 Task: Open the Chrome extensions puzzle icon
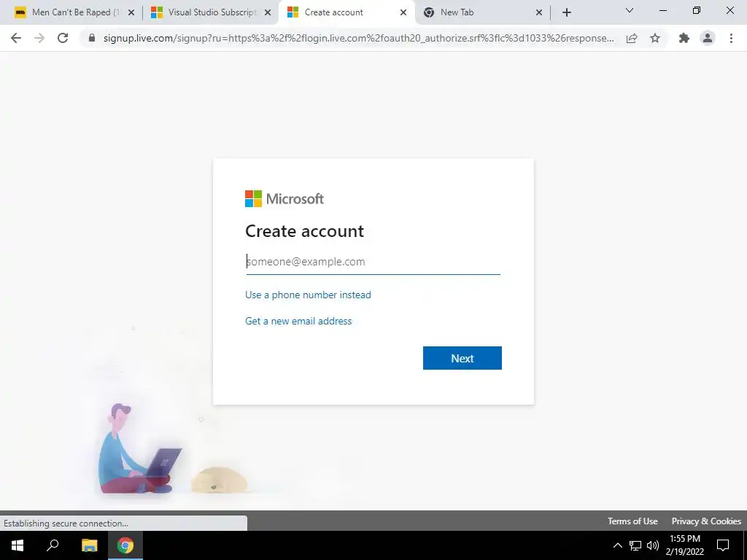[684, 38]
